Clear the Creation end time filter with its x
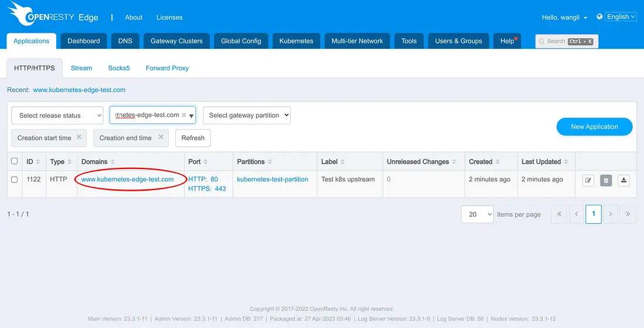 pos(161,137)
